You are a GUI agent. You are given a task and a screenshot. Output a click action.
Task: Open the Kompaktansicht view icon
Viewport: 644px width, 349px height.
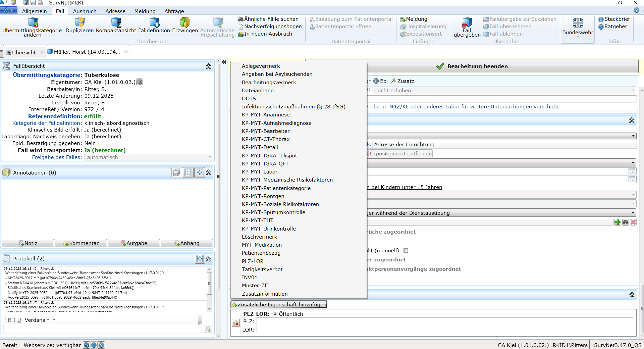(x=116, y=23)
